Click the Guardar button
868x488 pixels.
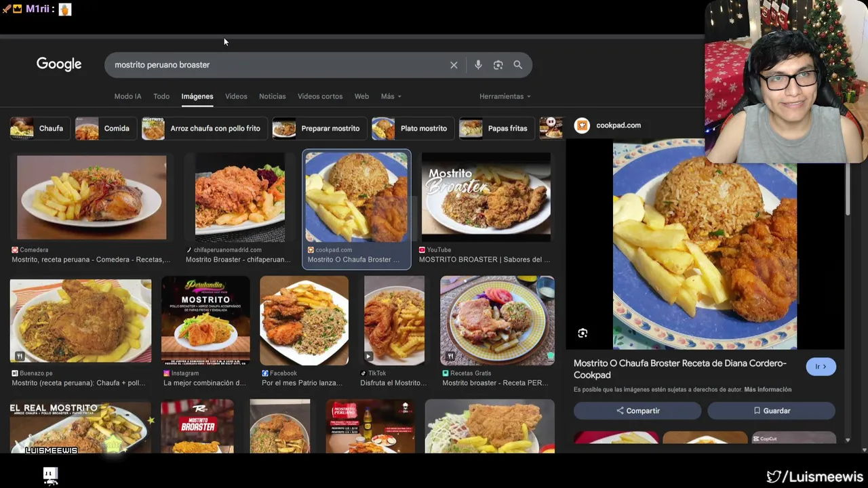772,411
